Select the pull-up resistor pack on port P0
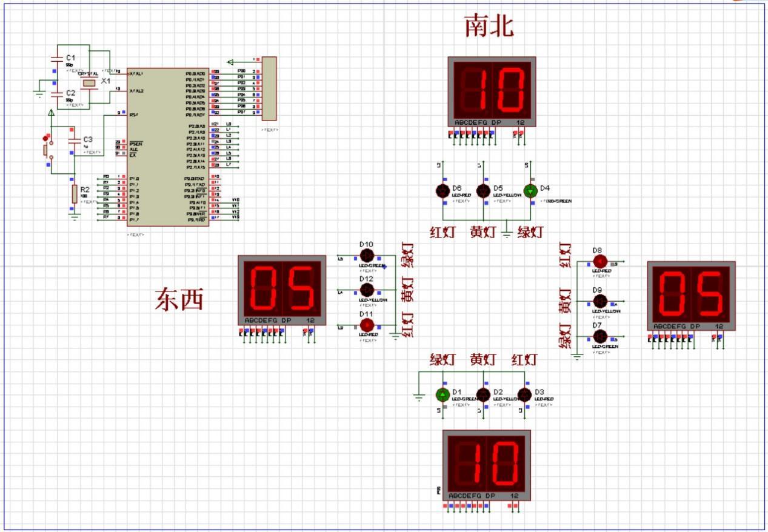The image size is (768, 532). click(x=269, y=88)
